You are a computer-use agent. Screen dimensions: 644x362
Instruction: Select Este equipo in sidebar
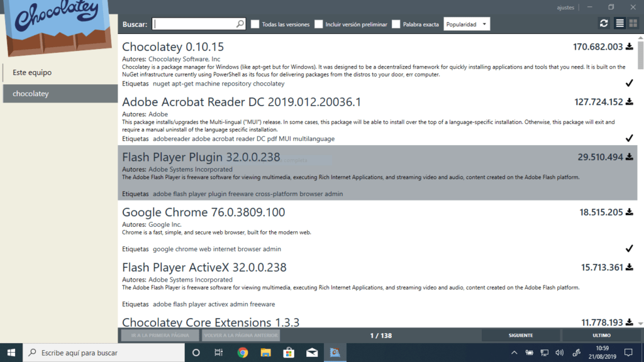point(60,72)
